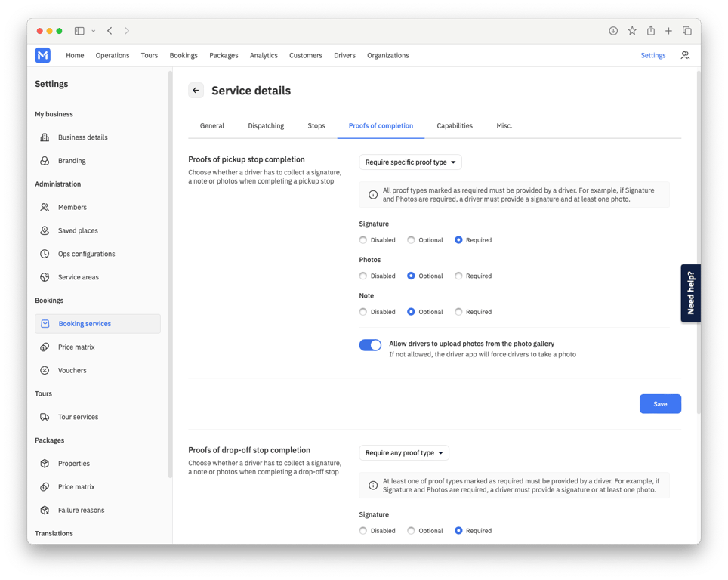Select the Proofs of completion tab
The image size is (728, 580).
[x=381, y=126]
